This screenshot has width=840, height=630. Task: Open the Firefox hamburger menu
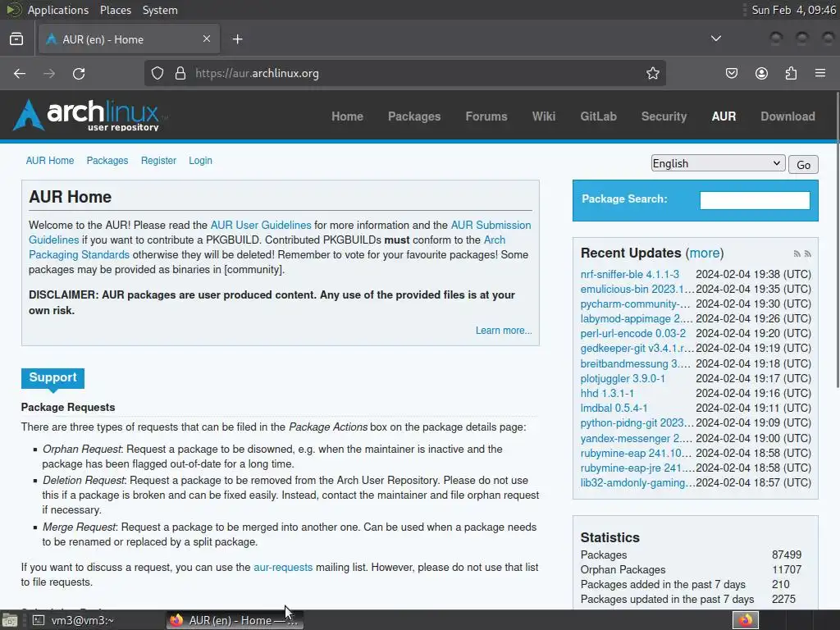(820, 73)
